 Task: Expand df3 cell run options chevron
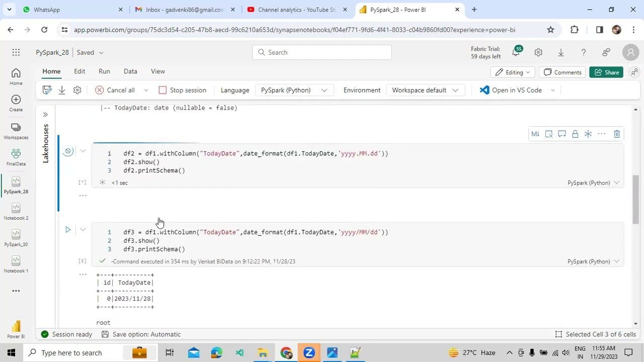(x=83, y=230)
